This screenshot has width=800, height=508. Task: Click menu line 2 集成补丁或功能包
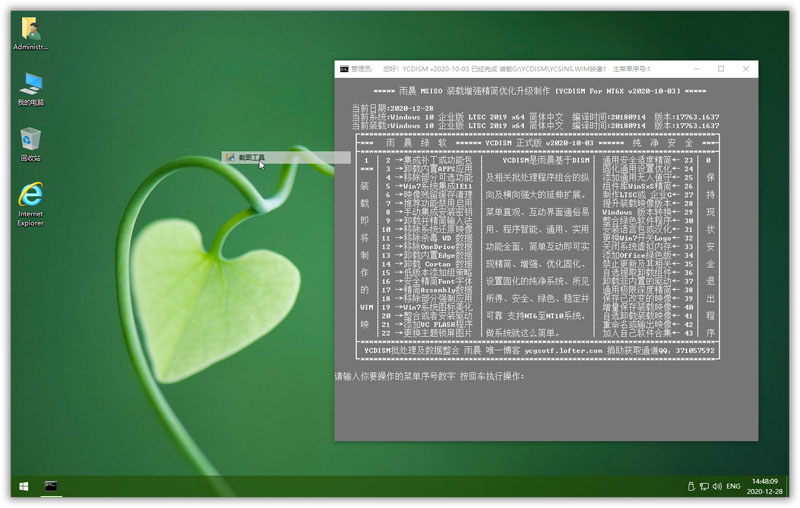pos(427,160)
